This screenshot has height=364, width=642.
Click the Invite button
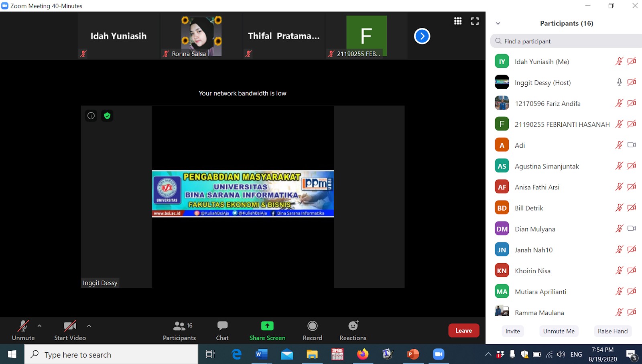(513, 331)
